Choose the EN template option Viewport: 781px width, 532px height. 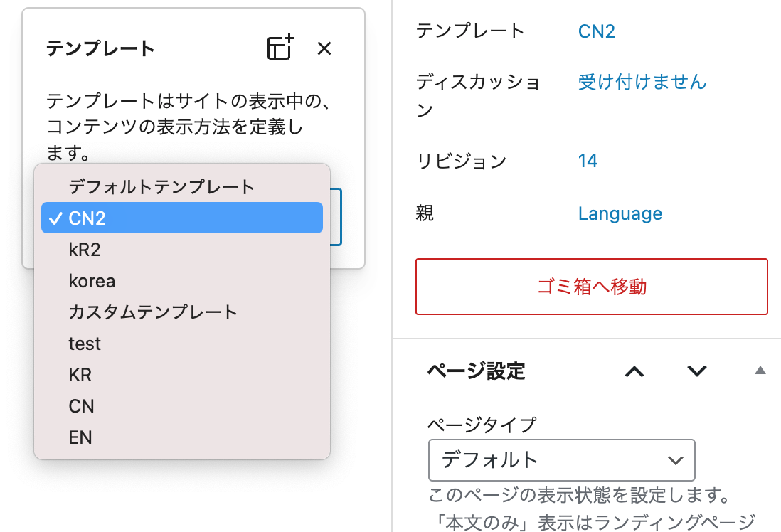pyautogui.click(x=80, y=437)
